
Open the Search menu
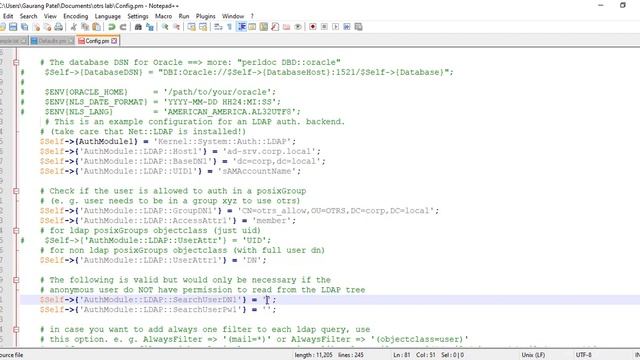coord(29,16)
